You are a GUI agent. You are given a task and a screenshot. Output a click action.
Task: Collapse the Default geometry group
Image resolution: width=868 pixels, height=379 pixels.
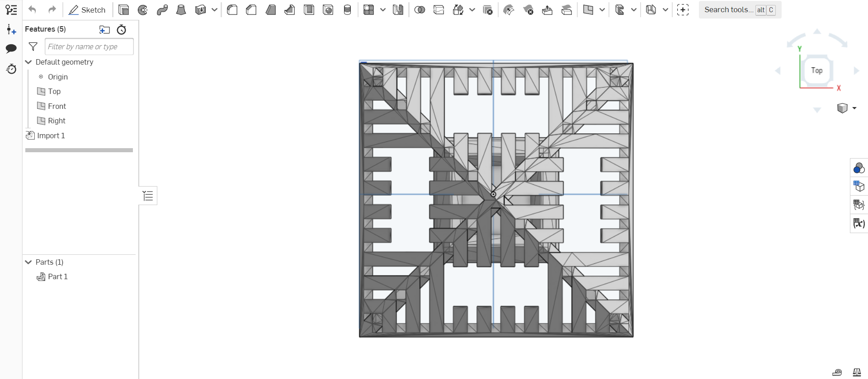[x=28, y=62]
